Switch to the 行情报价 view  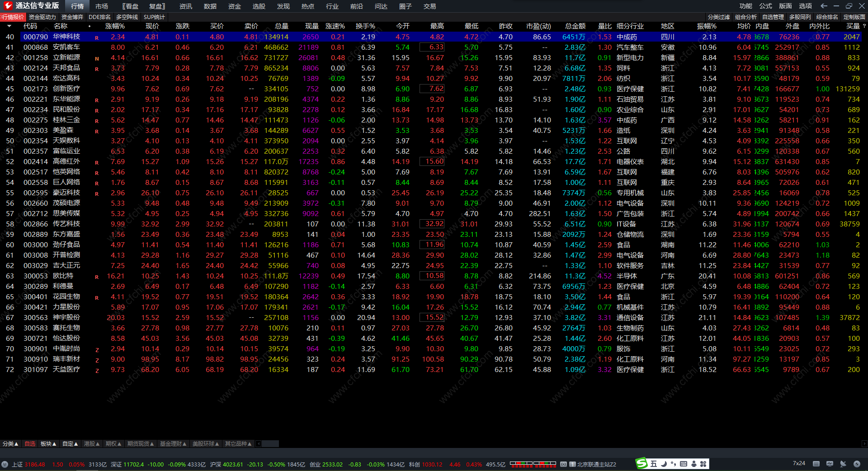pyautogui.click(x=13, y=17)
